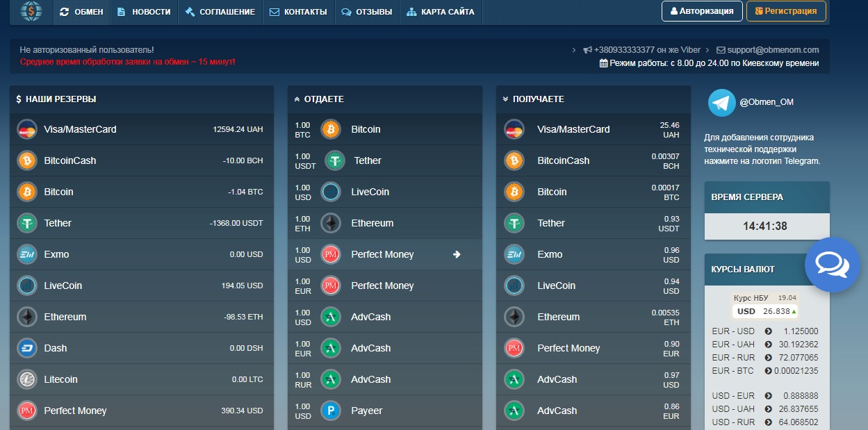Select Bitcoin icon in Отдаете list
This screenshot has height=430, width=868.
[x=331, y=129]
